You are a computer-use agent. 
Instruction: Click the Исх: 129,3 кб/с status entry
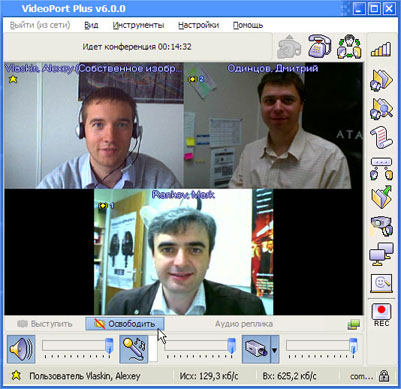209,376
